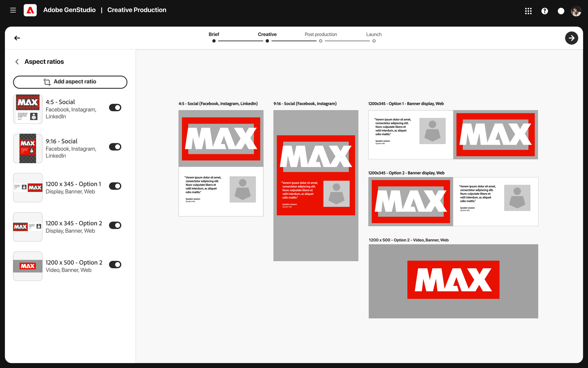Click the "Aspect ratios" panel heading
The height and width of the screenshot is (368, 588).
(44, 62)
